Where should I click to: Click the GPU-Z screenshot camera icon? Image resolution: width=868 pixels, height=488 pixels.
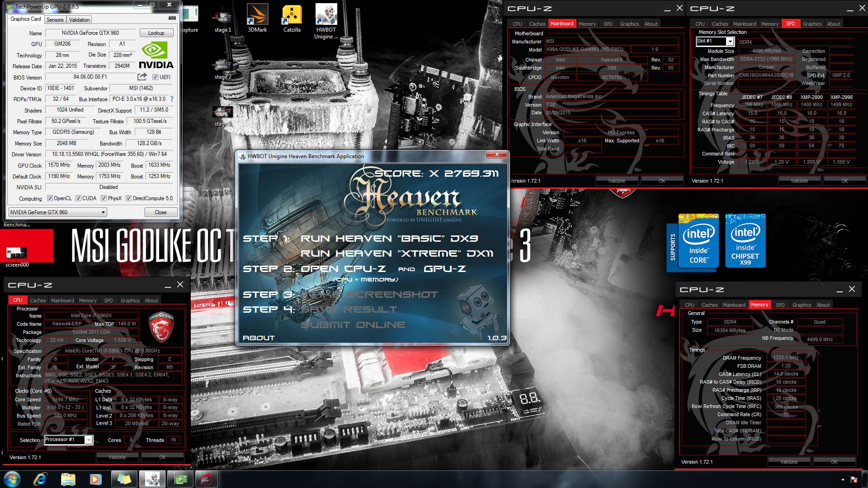pyautogui.click(x=172, y=18)
